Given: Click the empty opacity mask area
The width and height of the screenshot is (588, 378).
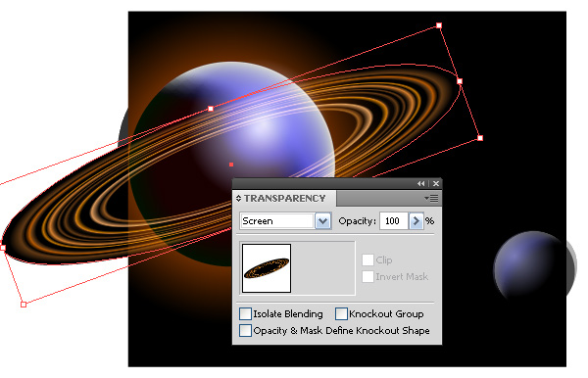Looking at the screenshot, I should tap(322, 268).
